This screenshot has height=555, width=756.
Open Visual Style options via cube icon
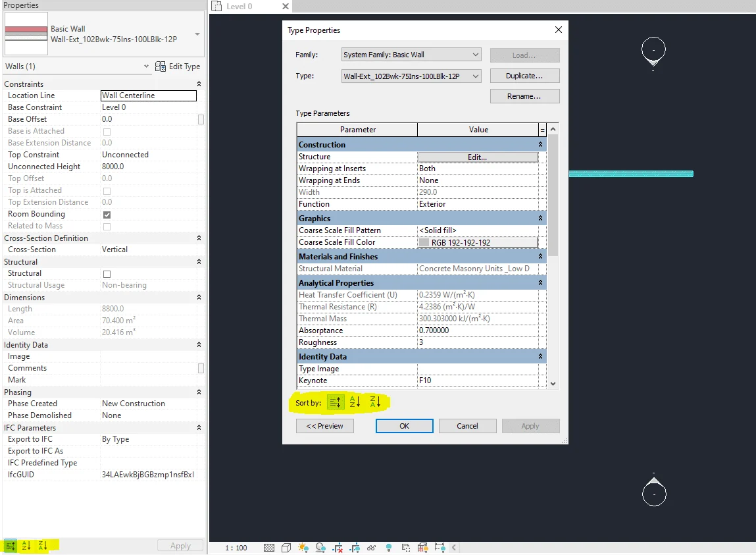click(x=286, y=547)
